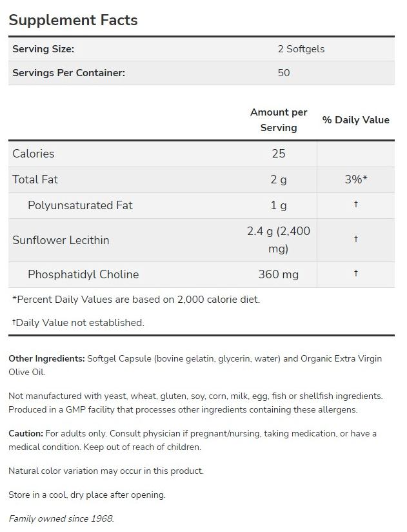Screen dimensions: 407x532
Task: Click the % Daily Value column header
Action: pyautogui.click(x=355, y=120)
